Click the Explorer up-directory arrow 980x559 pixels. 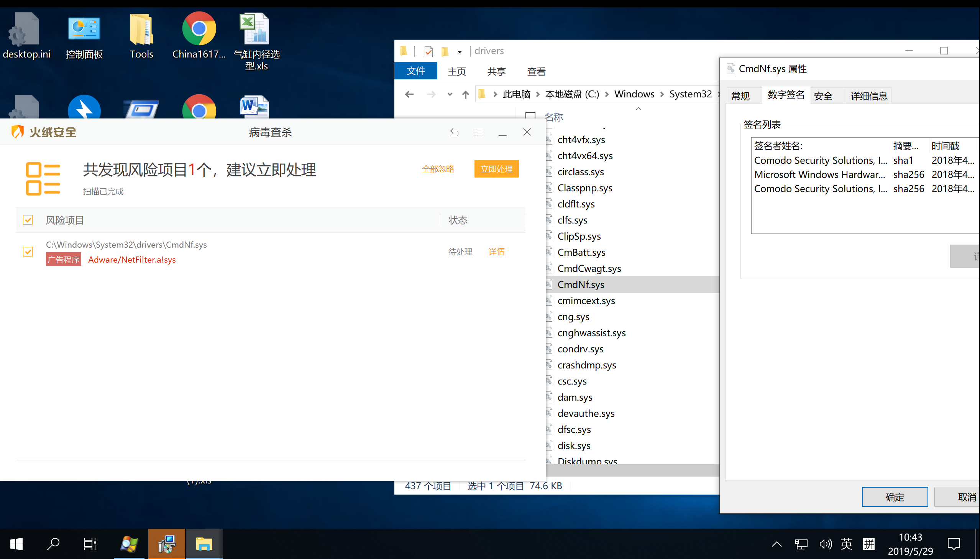click(465, 94)
